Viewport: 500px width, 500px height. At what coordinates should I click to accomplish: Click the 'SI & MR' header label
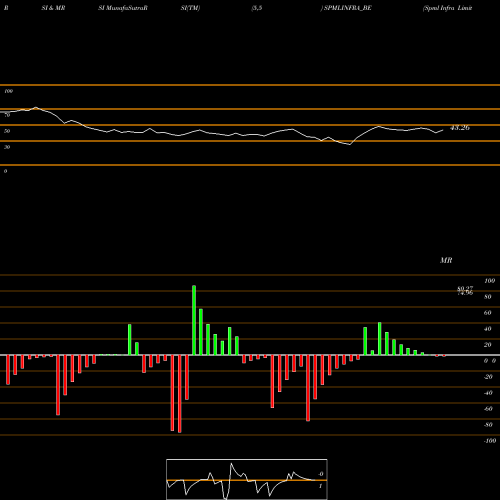click(53, 8)
